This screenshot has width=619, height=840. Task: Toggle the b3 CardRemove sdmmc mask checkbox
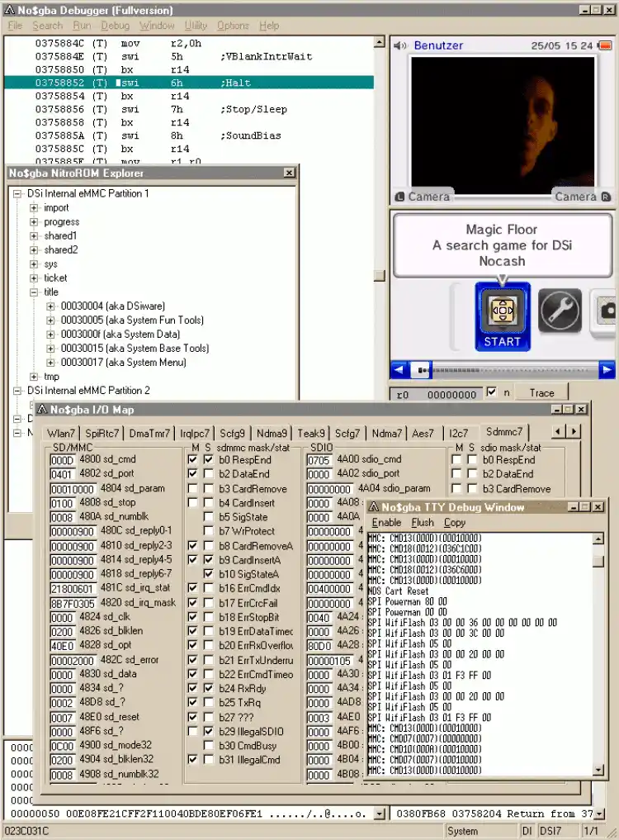192,488
